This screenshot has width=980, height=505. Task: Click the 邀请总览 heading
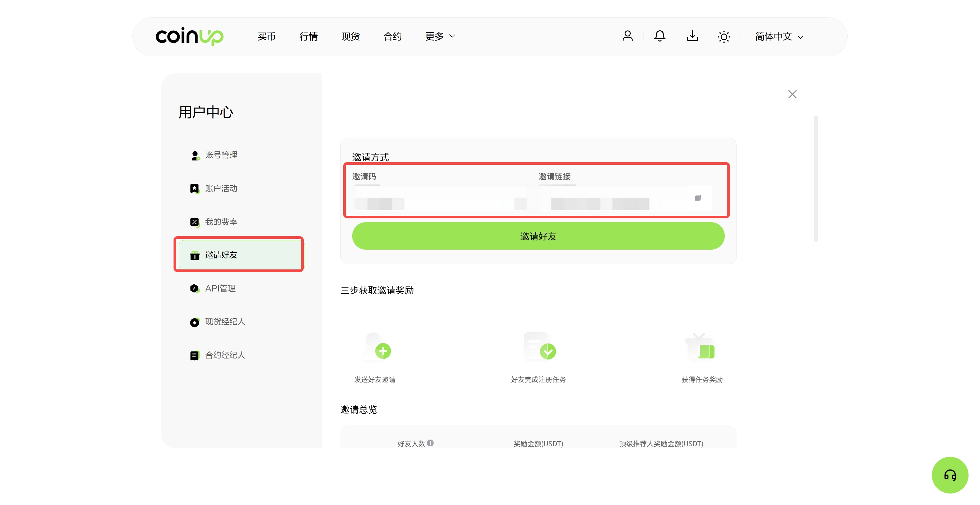tap(358, 410)
